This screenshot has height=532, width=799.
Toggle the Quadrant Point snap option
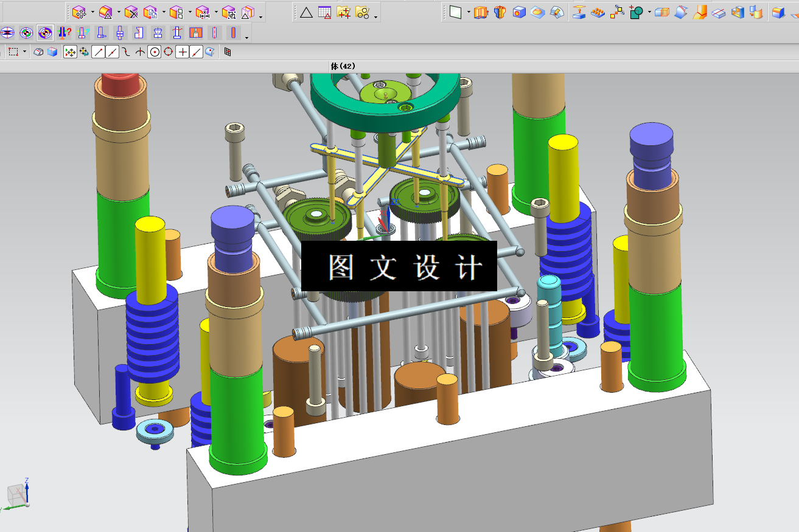(169, 52)
